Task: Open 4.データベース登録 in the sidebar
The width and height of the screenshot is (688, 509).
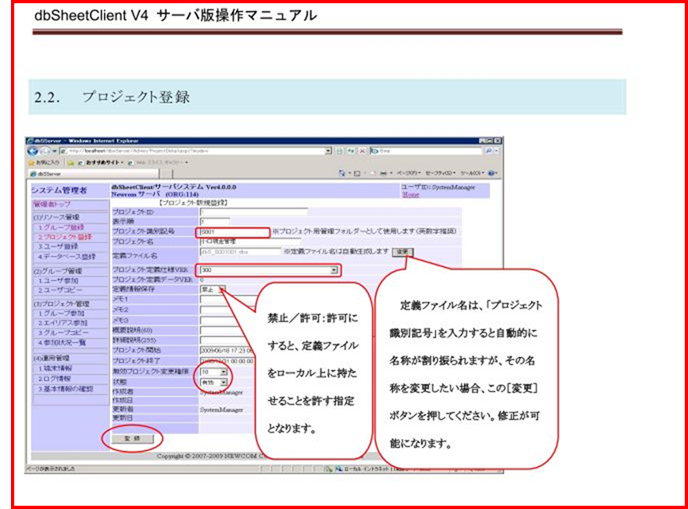Action: pos(66,257)
